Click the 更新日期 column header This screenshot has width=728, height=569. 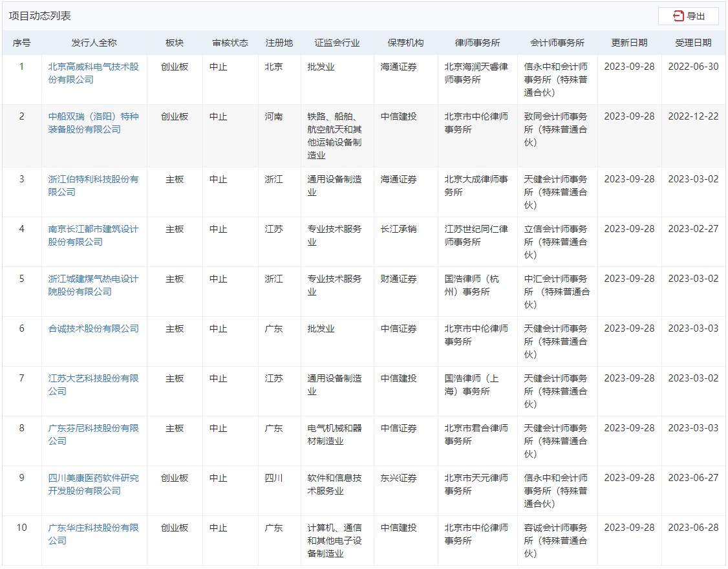(x=629, y=43)
